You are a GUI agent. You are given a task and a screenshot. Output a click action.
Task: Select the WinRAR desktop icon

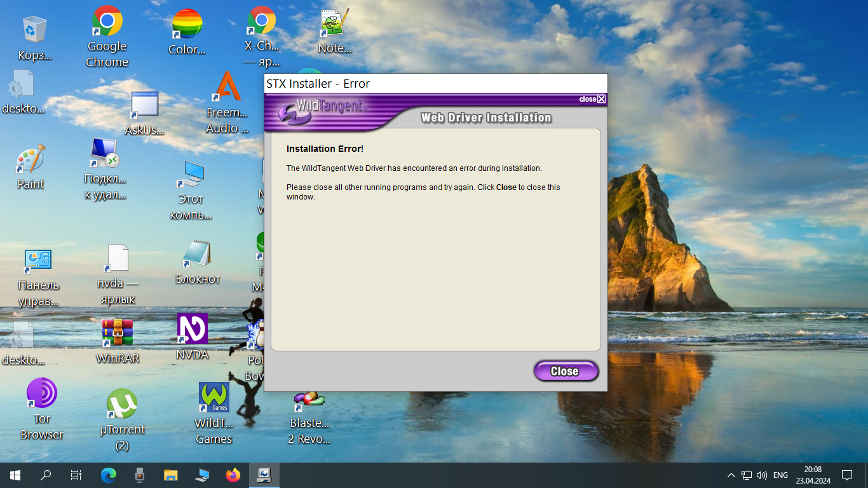(118, 341)
